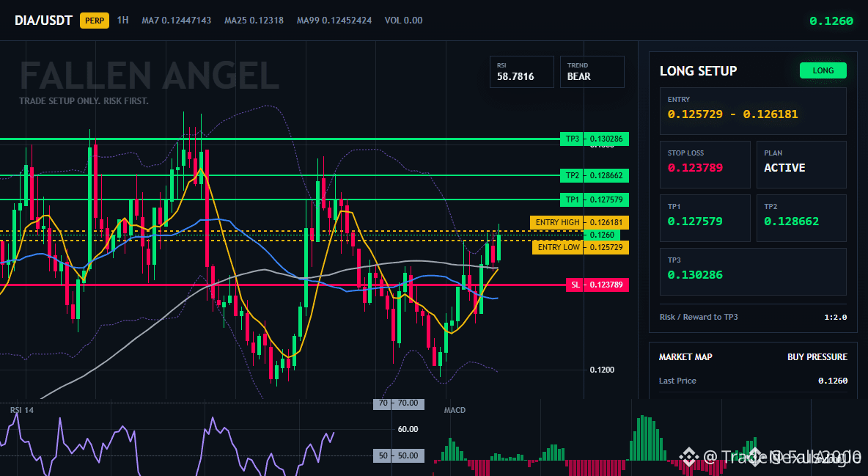868x476 pixels.
Task: Click the green 0.1260 current price tag on chart
Action: coord(601,235)
